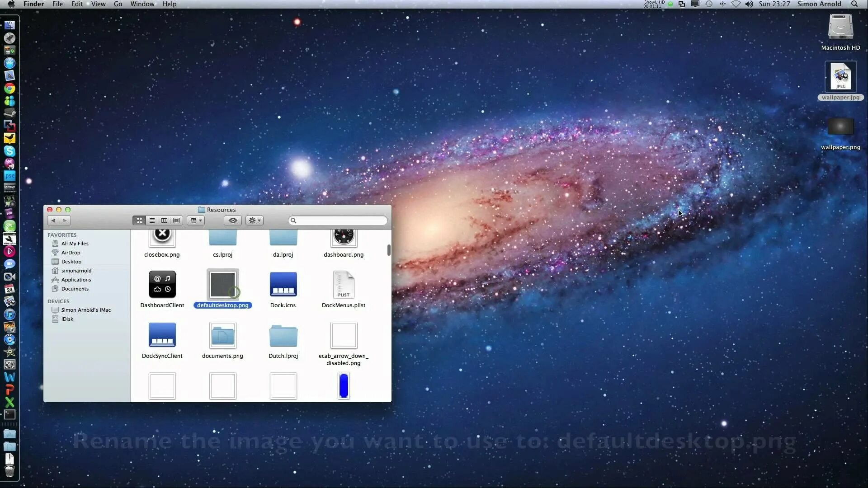This screenshot has height=488, width=868.
Task: Click the DockMenus.plist file icon
Action: 344,284
